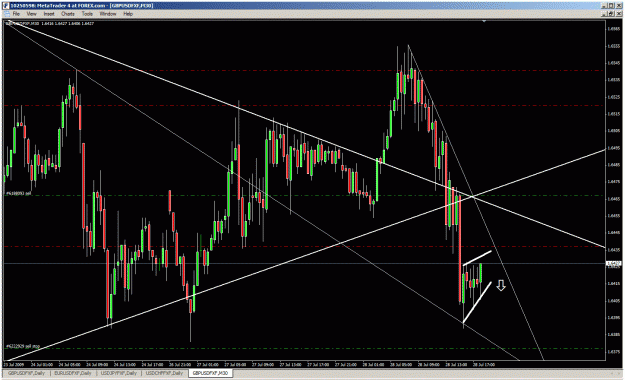
Task: Click the '24 Jul 01:00' time axis label
Action: [x=42, y=364]
